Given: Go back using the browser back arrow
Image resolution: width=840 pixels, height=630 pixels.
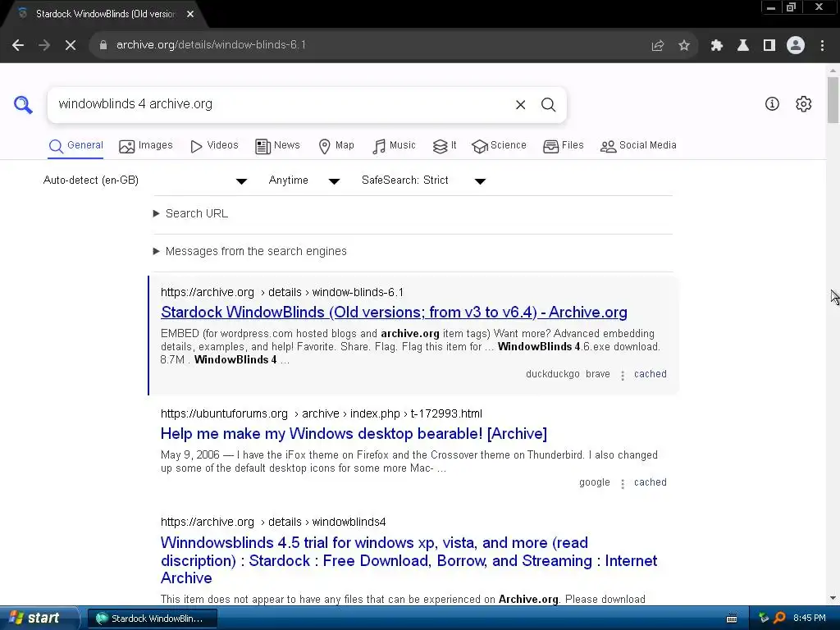Looking at the screenshot, I should (x=18, y=45).
